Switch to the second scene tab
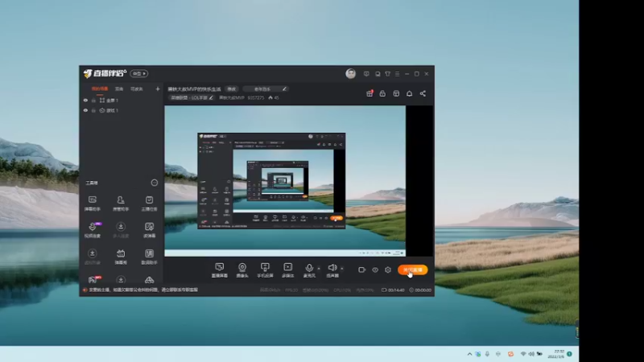The width and height of the screenshot is (644, 362). click(119, 88)
